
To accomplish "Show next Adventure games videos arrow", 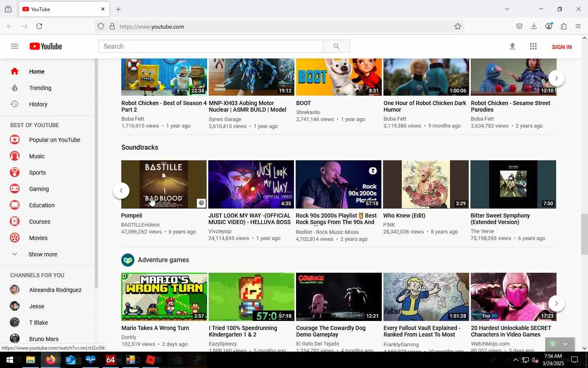I will (x=556, y=303).
